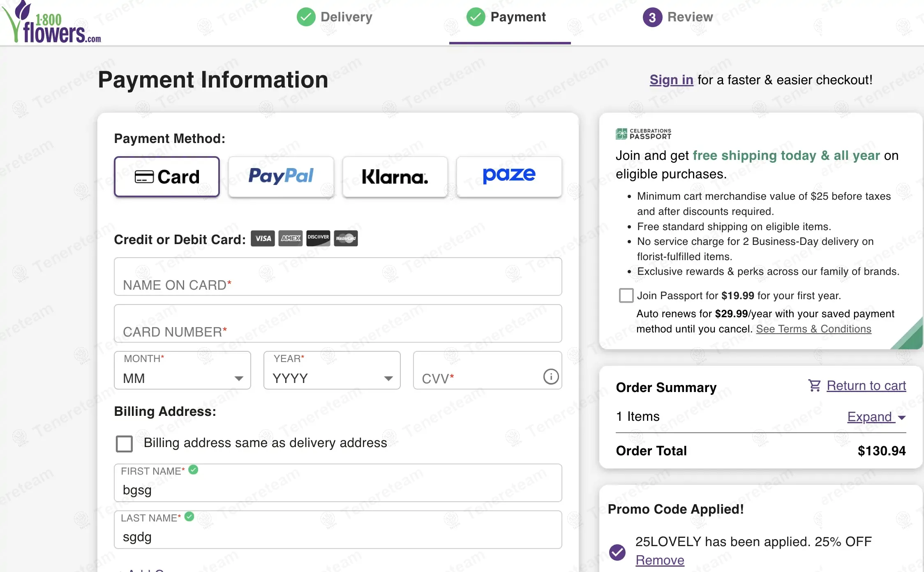Click the Discover card icon
The image size is (924, 572).
click(318, 238)
